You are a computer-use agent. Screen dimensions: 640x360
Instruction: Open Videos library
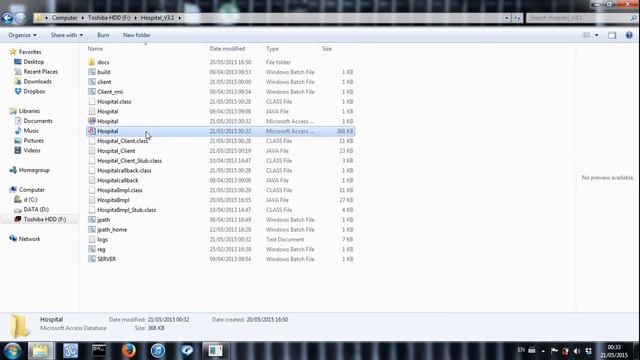point(32,150)
